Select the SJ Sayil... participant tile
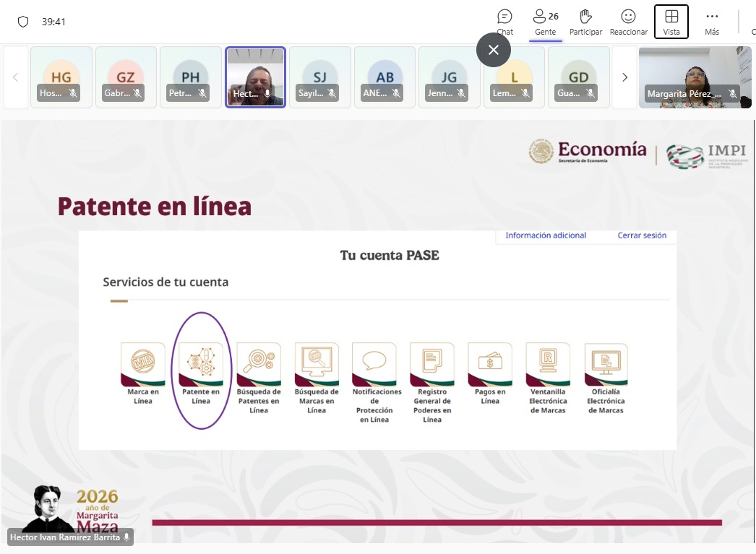Image resolution: width=756 pixels, height=554 pixels. tap(320, 77)
